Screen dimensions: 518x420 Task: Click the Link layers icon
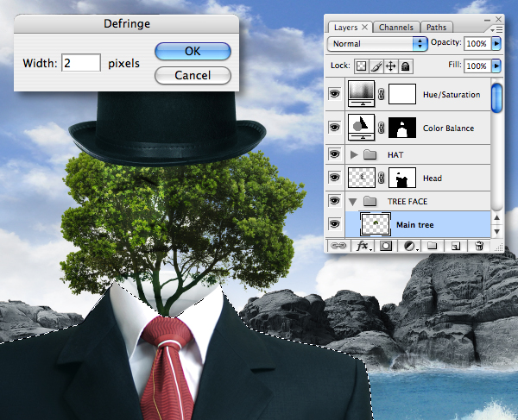(338, 246)
